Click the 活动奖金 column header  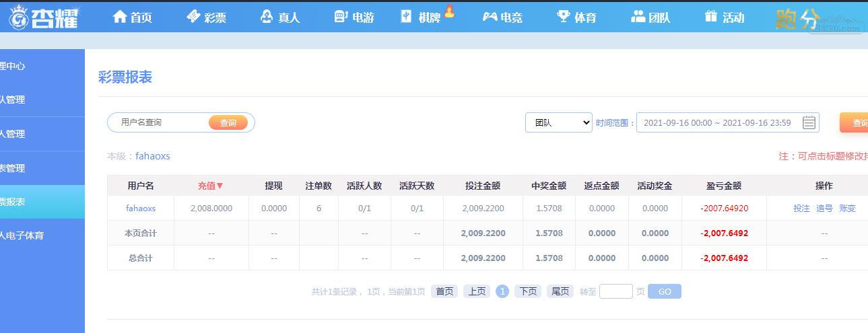tap(655, 186)
